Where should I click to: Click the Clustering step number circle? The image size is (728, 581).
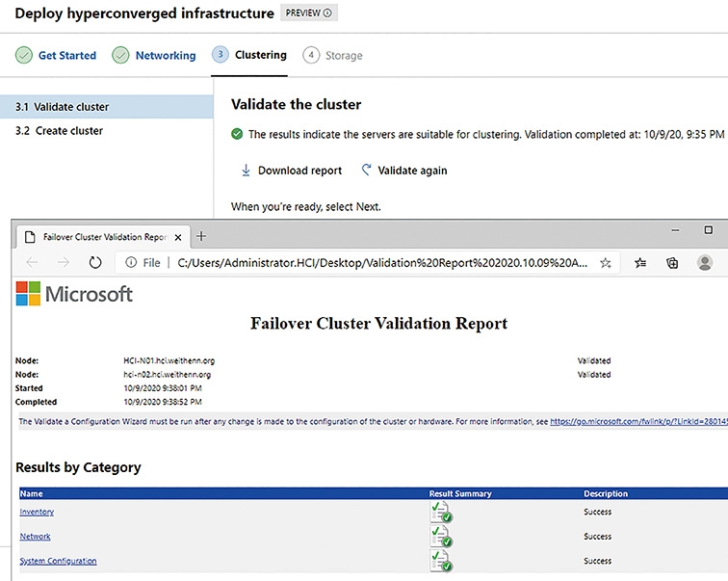221,55
